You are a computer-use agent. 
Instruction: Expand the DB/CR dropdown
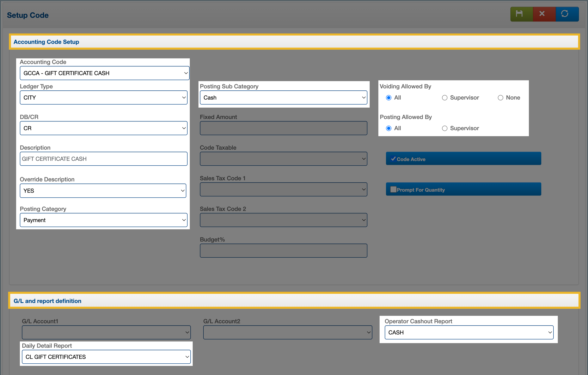(x=104, y=128)
